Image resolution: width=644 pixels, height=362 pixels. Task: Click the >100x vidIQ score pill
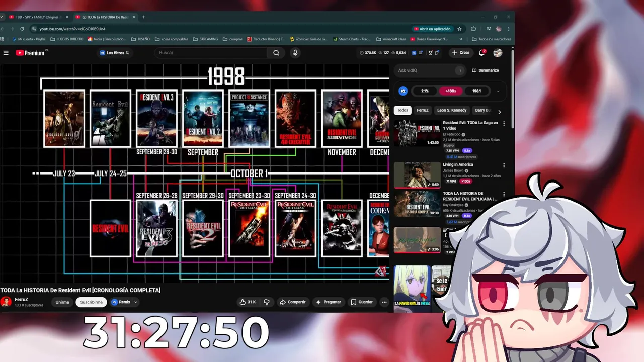click(x=451, y=91)
